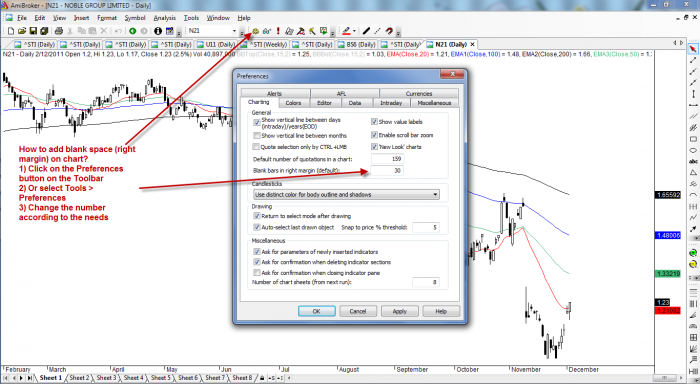The image size is (700, 384).
Task: Click the black Information circle icon
Action: (x=158, y=31)
